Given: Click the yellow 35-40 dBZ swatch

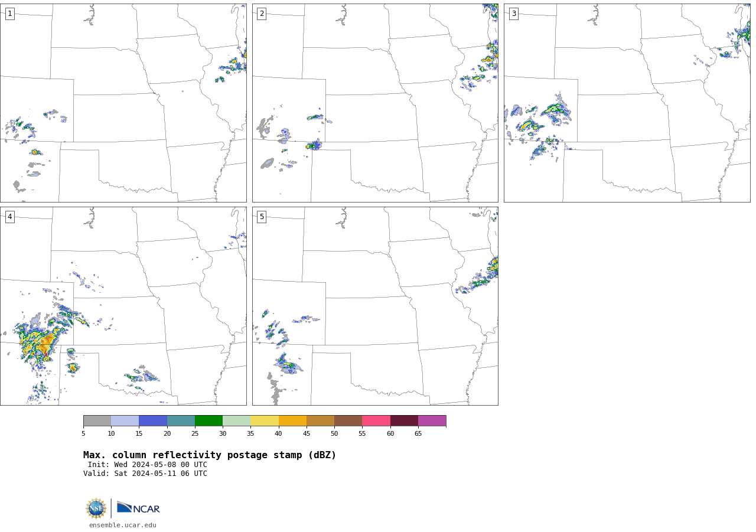Looking at the screenshot, I should coord(265,421).
